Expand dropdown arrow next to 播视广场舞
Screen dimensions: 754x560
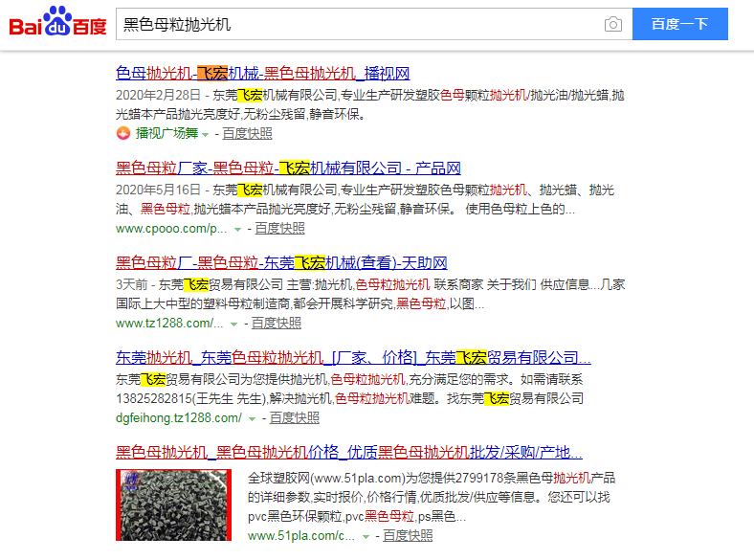tap(206, 135)
